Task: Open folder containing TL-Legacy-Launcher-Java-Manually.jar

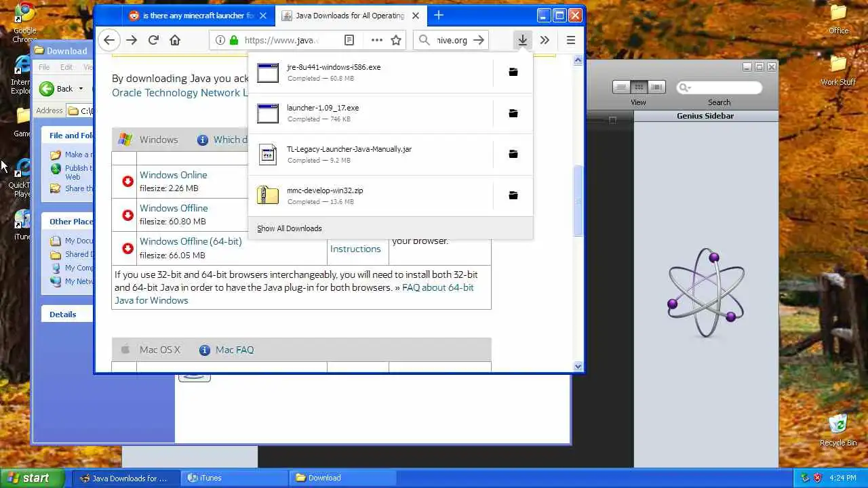Action: click(513, 154)
